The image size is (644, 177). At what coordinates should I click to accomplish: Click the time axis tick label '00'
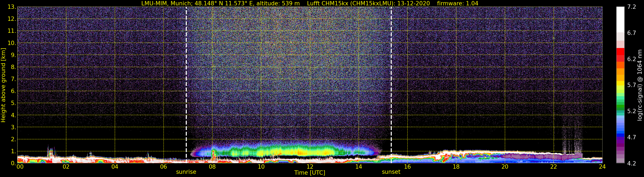pos(20,167)
